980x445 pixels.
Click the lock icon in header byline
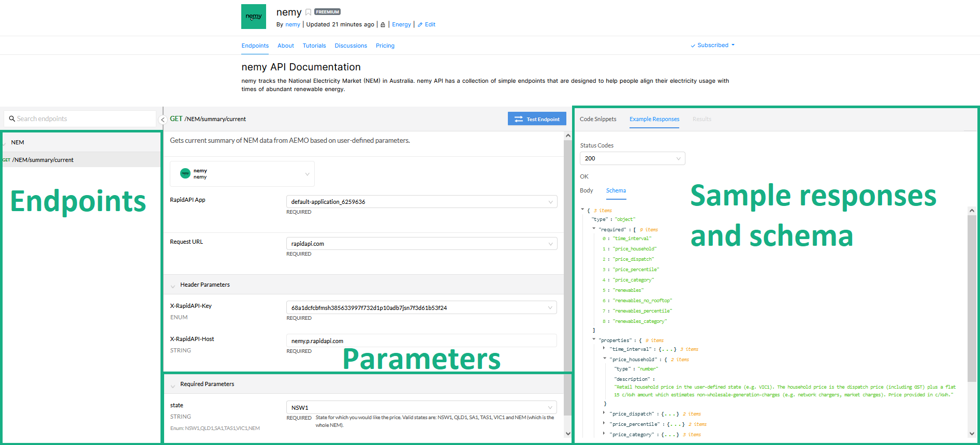383,25
